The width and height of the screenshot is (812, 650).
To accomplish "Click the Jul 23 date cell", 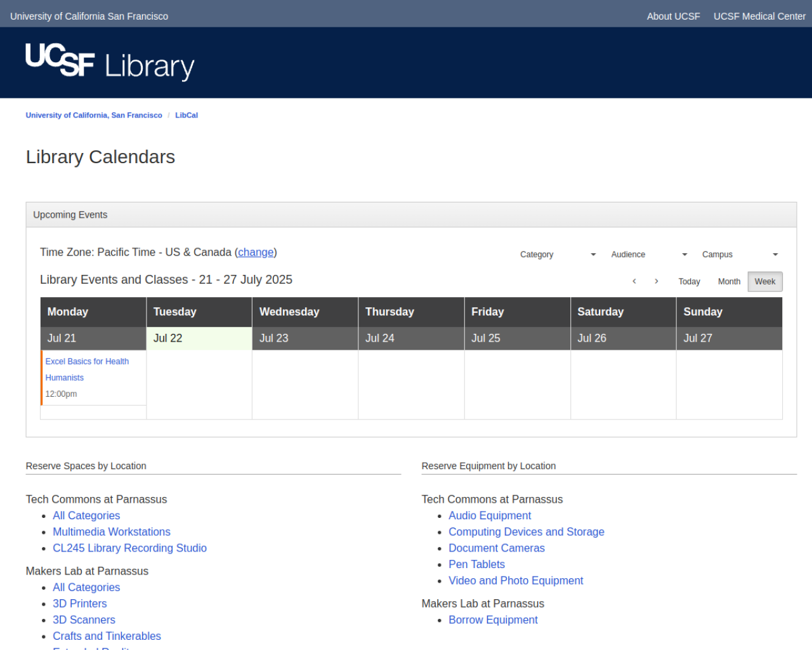I will click(x=305, y=338).
